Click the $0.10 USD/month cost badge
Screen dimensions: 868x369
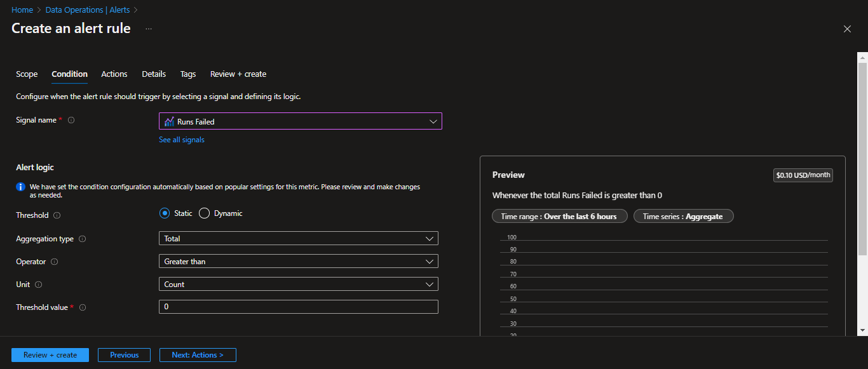click(803, 175)
